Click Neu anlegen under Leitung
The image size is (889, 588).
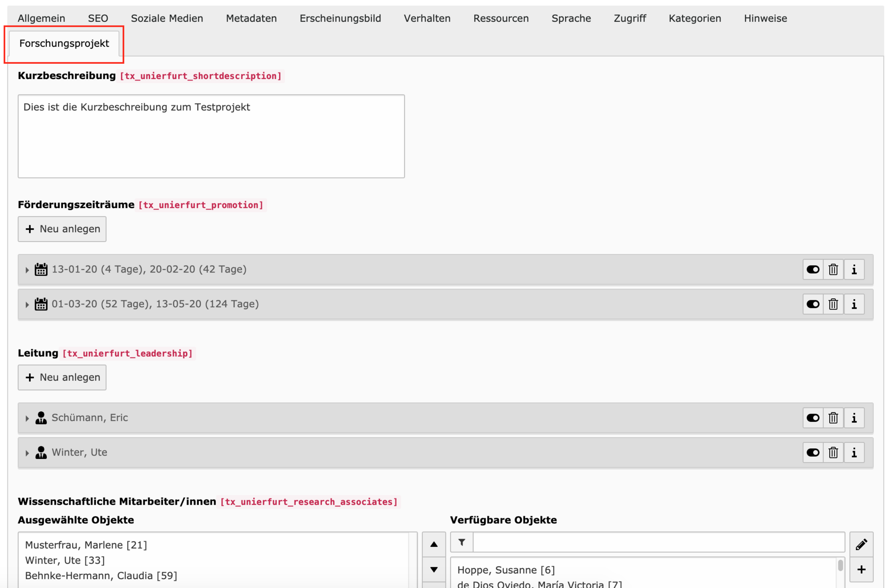coord(62,378)
